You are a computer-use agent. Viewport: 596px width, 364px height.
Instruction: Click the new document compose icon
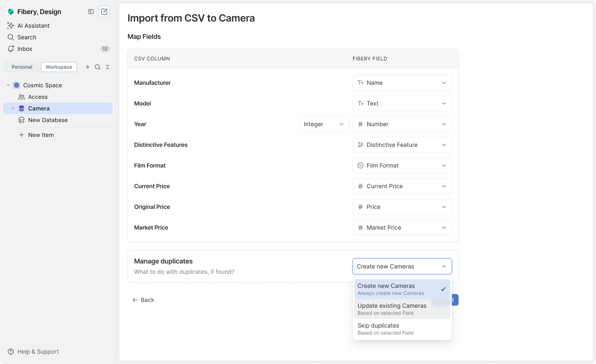(x=104, y=12)
